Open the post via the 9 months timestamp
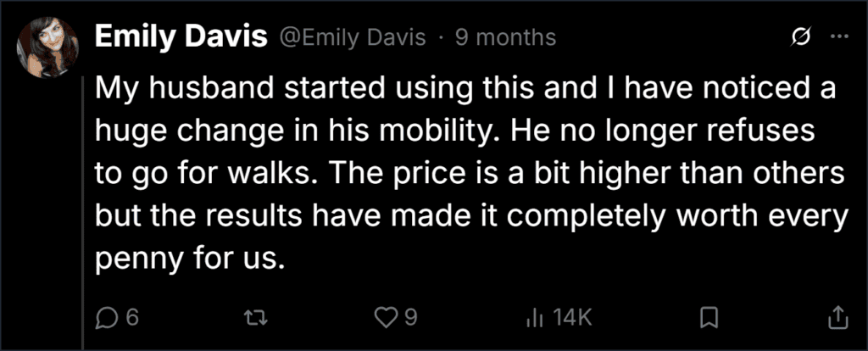Viewport: 868px width, 351px height. [x=505, y=37]
